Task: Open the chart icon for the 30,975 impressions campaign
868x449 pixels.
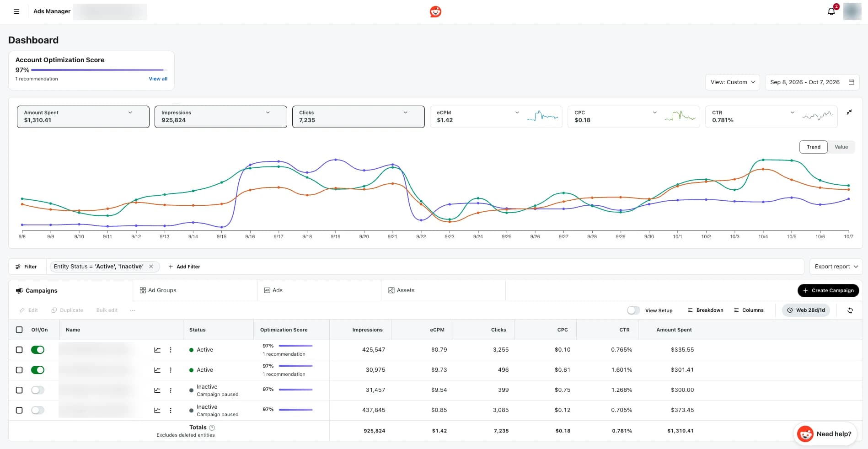Action: (x=157, y=370)
